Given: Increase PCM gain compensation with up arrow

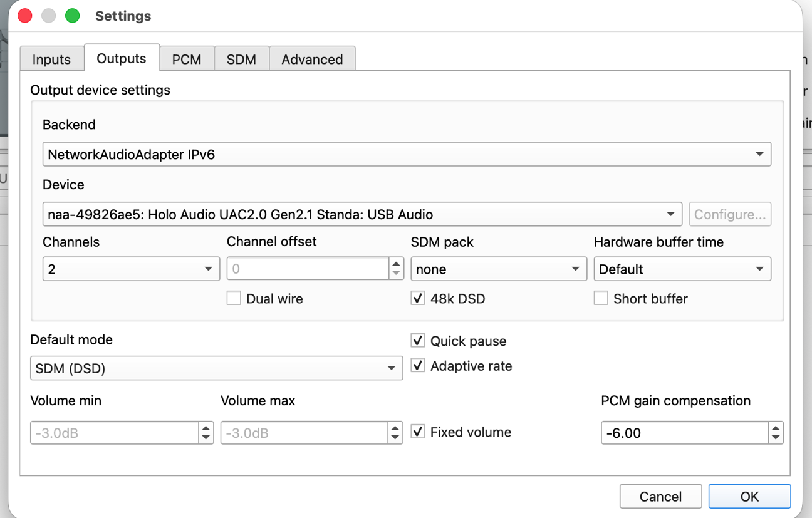Looking at the screenshot, I should 776,428.
